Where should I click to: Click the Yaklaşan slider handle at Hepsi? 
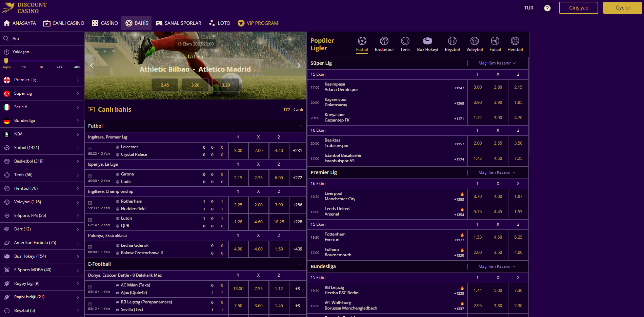click(x=6, y=61)
